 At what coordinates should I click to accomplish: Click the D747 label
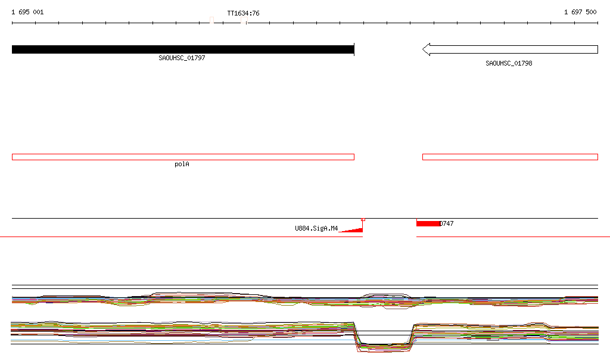pos(447,223)
